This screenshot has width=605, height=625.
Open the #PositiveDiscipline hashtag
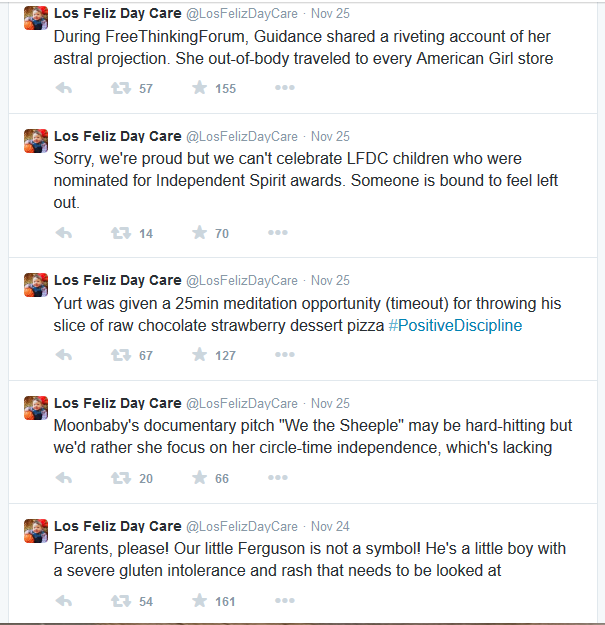pos(455,326)
